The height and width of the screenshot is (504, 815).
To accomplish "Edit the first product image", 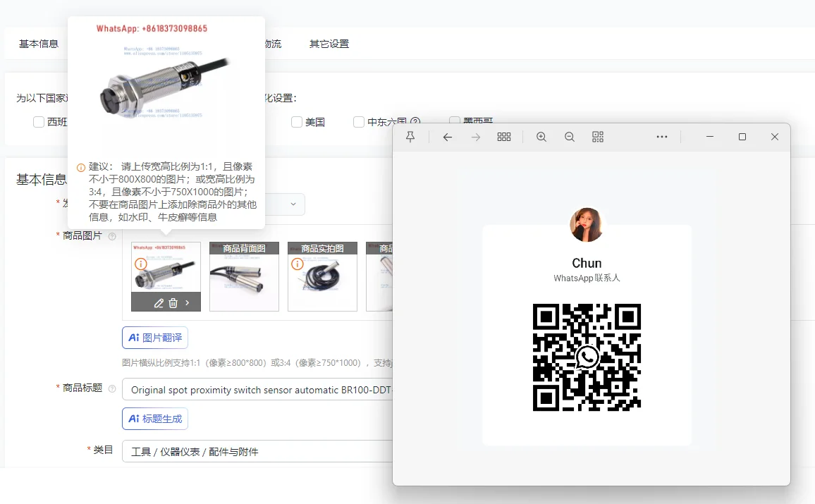I will [159, 303].
